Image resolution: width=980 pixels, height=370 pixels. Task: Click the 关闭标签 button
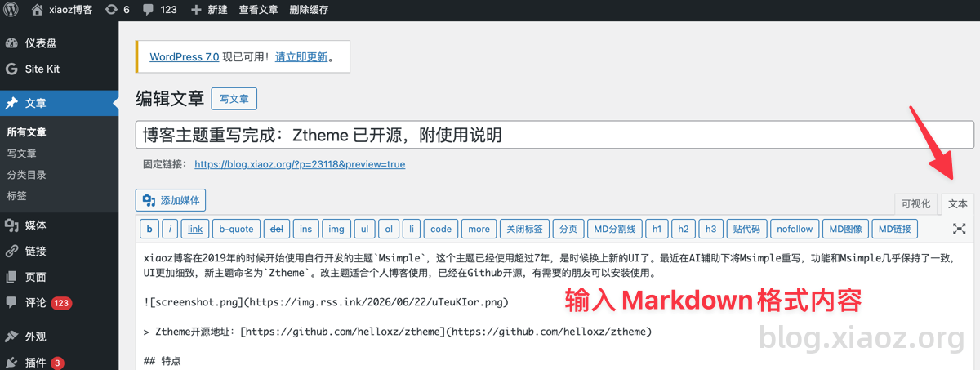524,229
